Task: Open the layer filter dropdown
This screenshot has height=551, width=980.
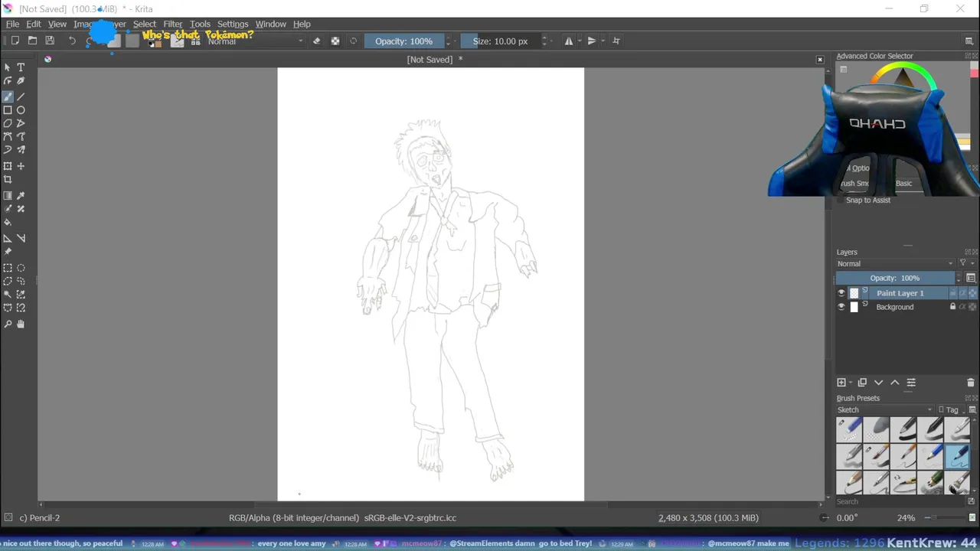Action: click(966, 263)
